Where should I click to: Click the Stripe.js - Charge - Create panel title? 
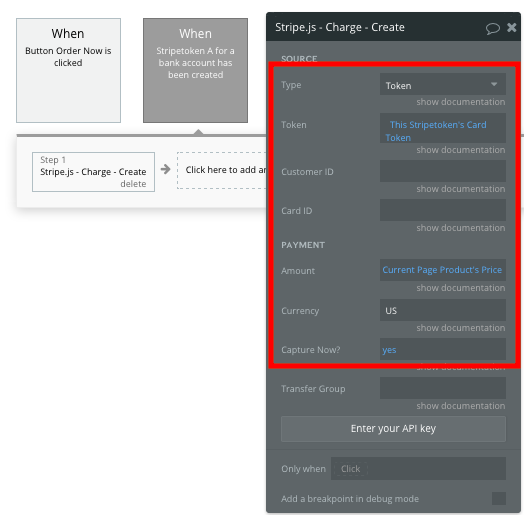coord(340,27)
